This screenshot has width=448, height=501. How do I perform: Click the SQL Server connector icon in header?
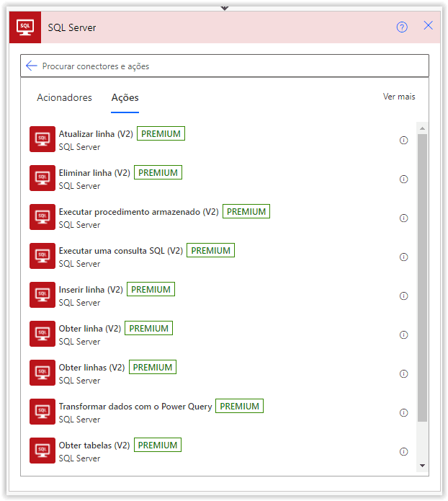pyautogui.click(x=25, y=27)
